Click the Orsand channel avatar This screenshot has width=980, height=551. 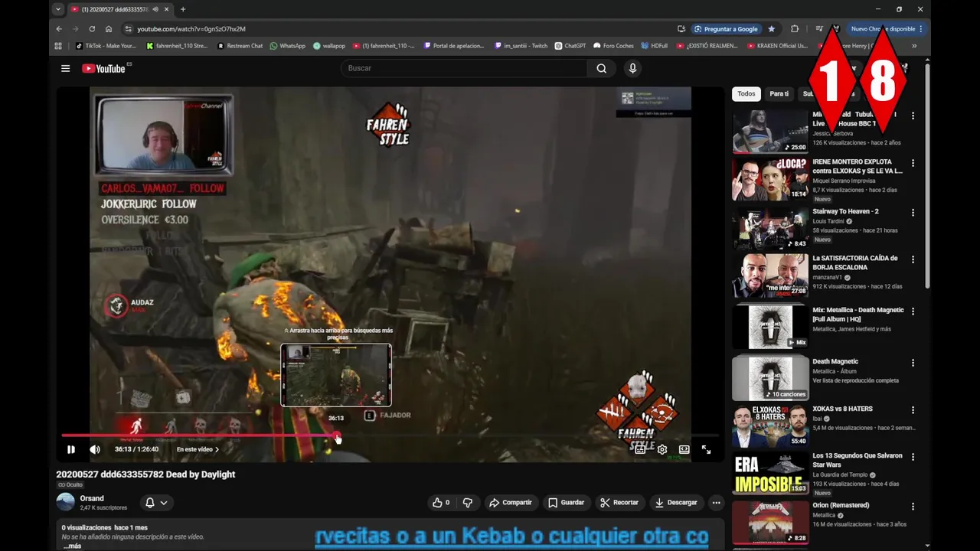pyautogui.click(x=66, y=502)
